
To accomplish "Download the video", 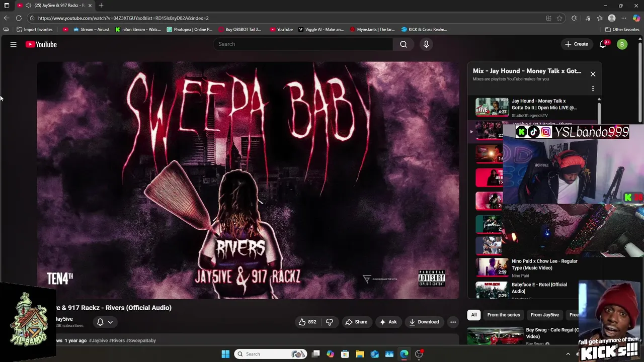I will click(x=424, y=322).
